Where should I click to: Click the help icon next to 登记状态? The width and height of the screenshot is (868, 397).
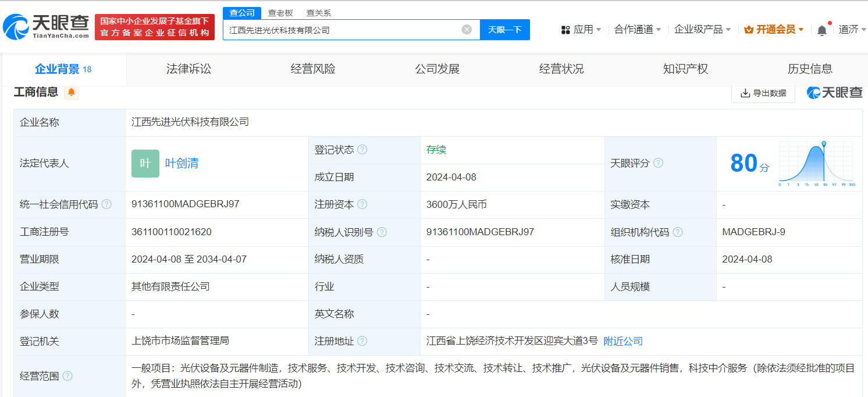click(362, 150)
